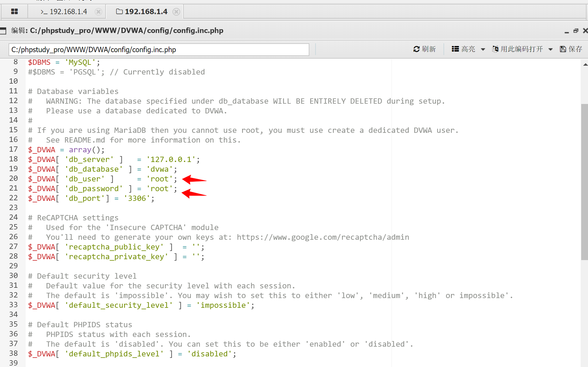Click the vertical scrollbar thumb
The image size is (588, 367).
(584, 182)
